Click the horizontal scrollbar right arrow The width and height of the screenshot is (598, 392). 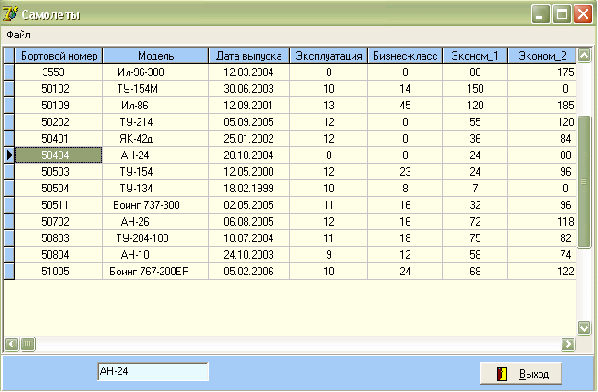[x=568, y=344]
